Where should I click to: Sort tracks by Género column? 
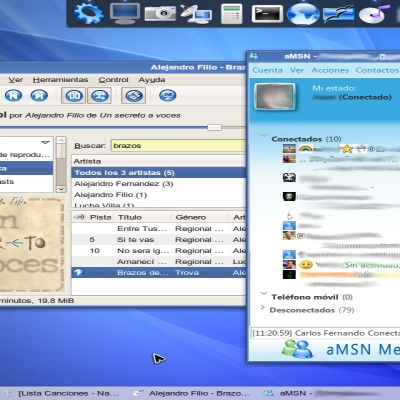pyautogui.click(x=200, y=217)
